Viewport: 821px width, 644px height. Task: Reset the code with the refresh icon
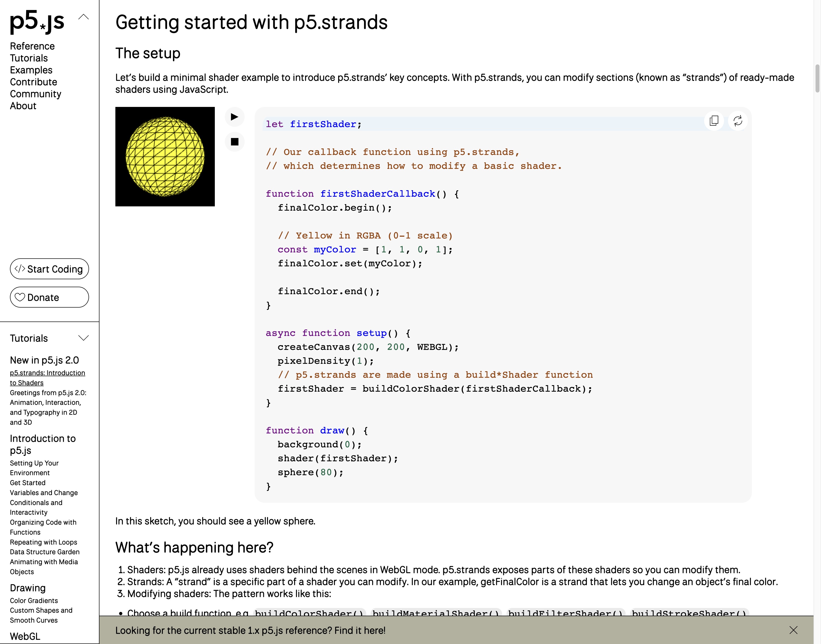[738, 121]
